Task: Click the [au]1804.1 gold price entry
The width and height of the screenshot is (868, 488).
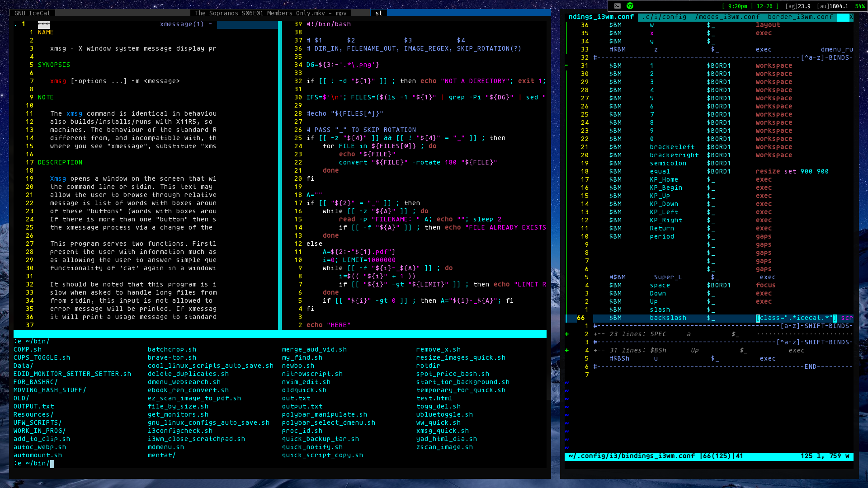Action: pos(832,6)
